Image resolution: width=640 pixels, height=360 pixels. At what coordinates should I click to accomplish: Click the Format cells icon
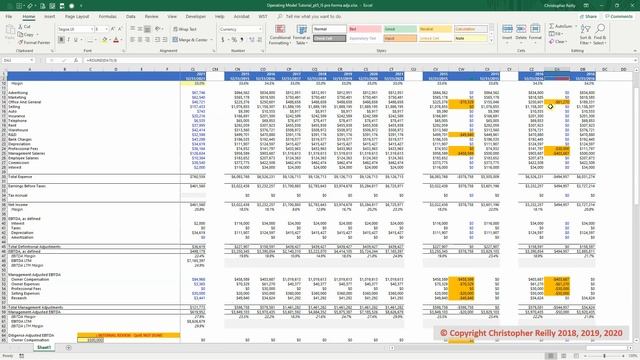[535, 29]
